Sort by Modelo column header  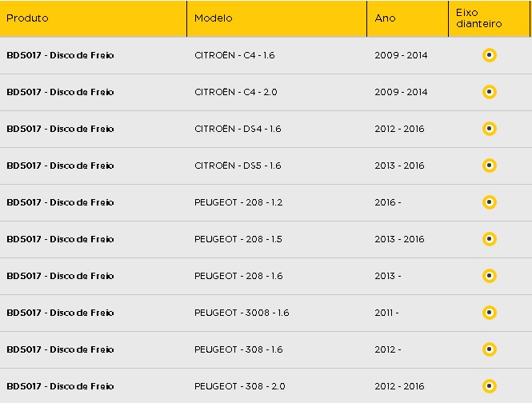tap(213, 18)
